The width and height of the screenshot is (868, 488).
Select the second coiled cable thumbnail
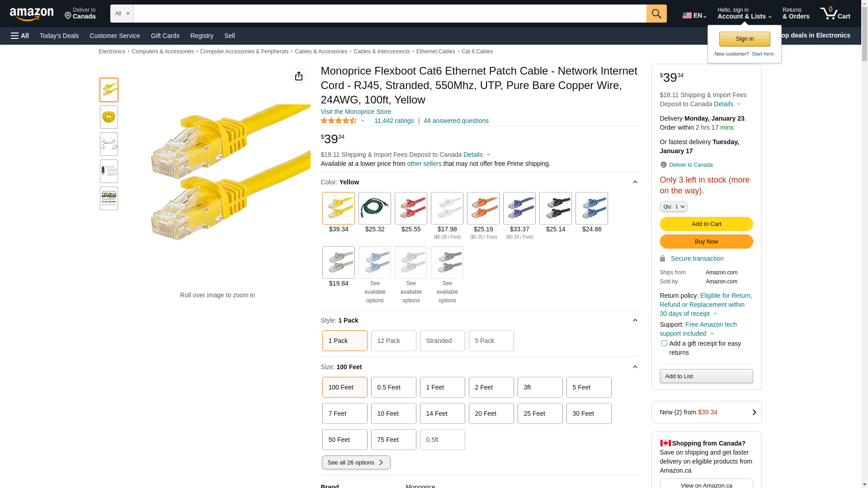109,117
